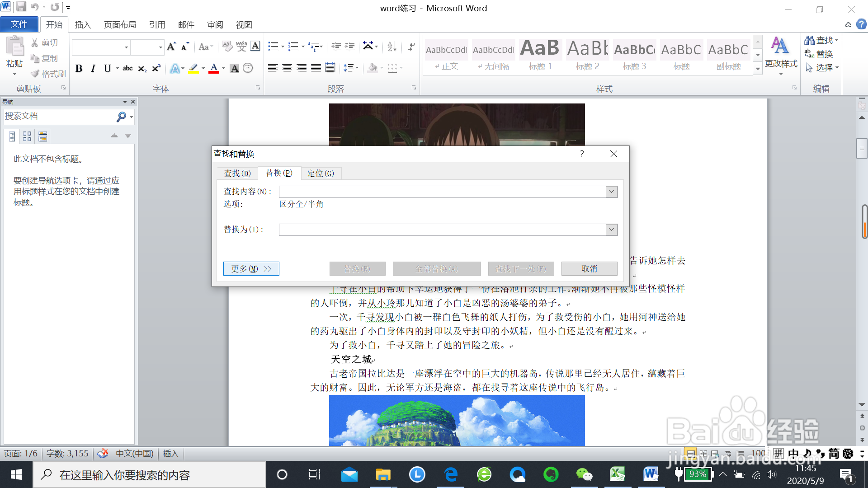Apply the red font color

[x=214, y=68]
